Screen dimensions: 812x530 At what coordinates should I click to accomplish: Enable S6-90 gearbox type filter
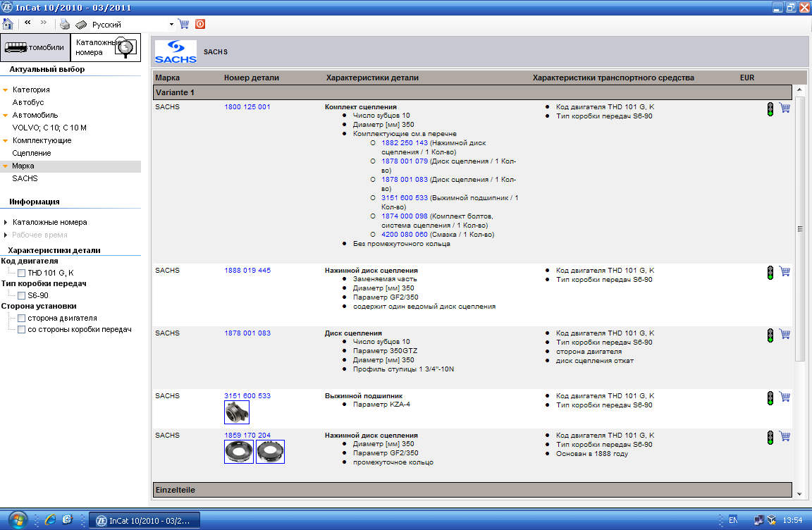[22, 295]
